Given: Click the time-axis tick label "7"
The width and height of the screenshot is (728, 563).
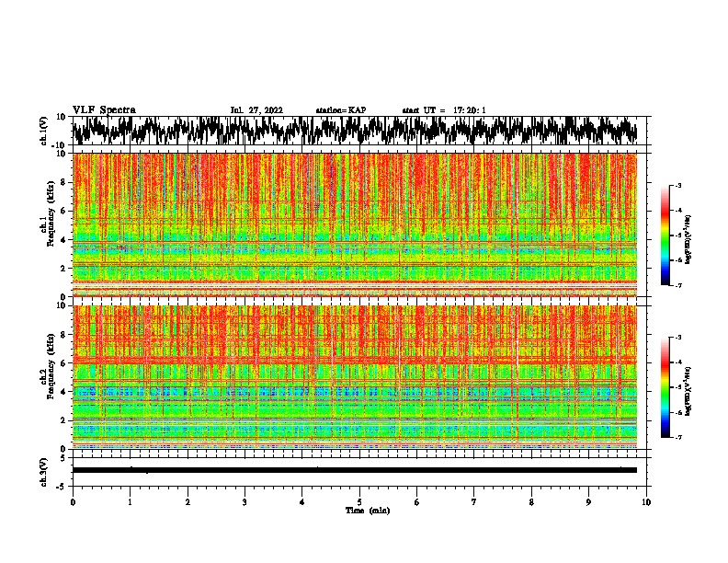Looking at the screenshot, I should point(474,502).
